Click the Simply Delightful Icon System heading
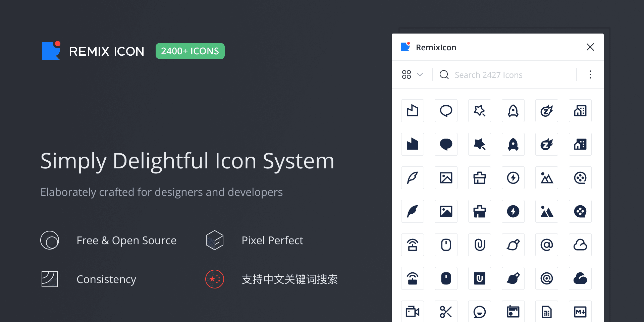 click(x=187, y=161)
